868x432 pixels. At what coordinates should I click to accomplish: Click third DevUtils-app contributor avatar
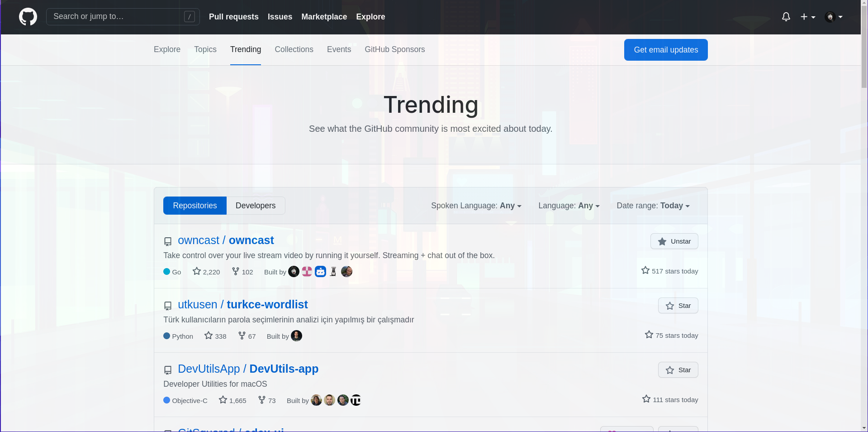click(x=343, y=400)
